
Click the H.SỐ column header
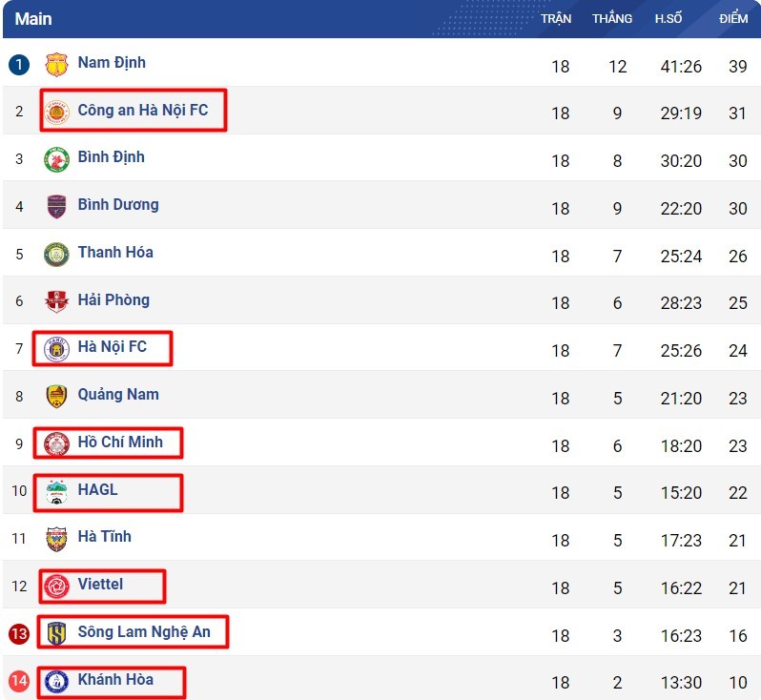point(668,19)
